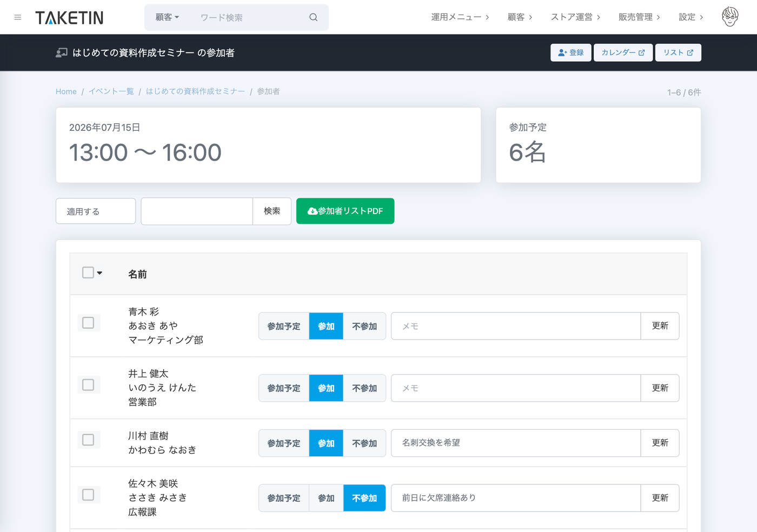Click the participant search text field

click(x=197, y=211)
